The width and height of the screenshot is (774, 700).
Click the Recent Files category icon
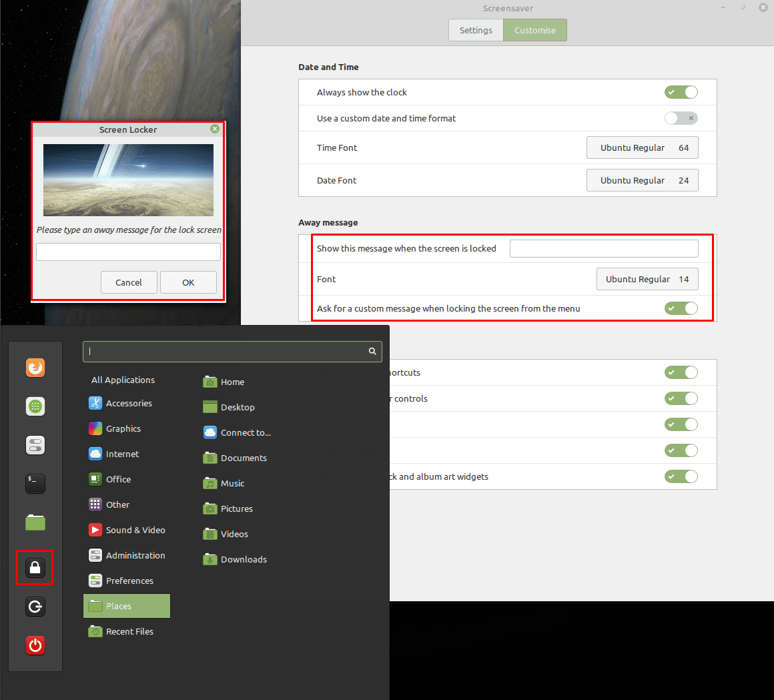tap(95, 631)
